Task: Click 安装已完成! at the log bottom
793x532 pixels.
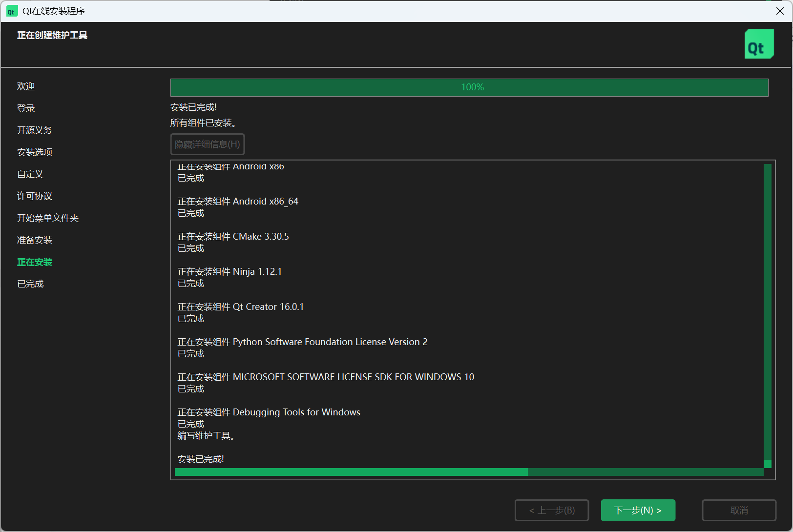Action: click(201, 459)
